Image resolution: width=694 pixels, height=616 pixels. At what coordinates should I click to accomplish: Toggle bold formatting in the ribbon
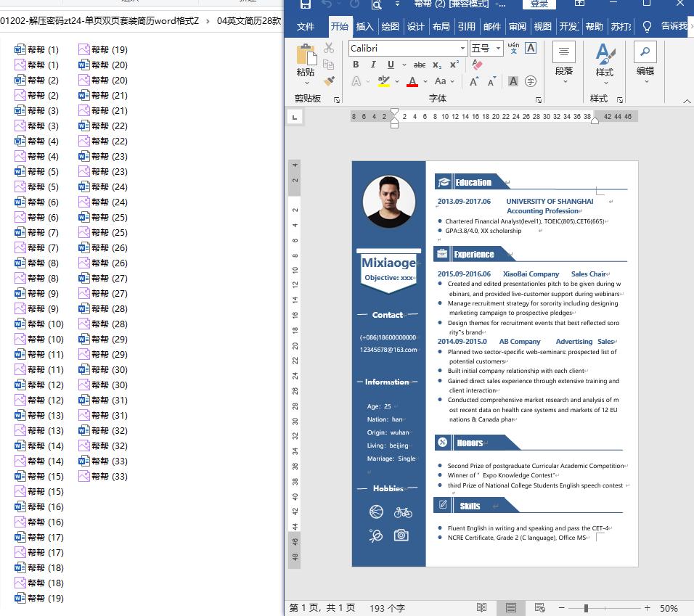click(x=356, y=65)
